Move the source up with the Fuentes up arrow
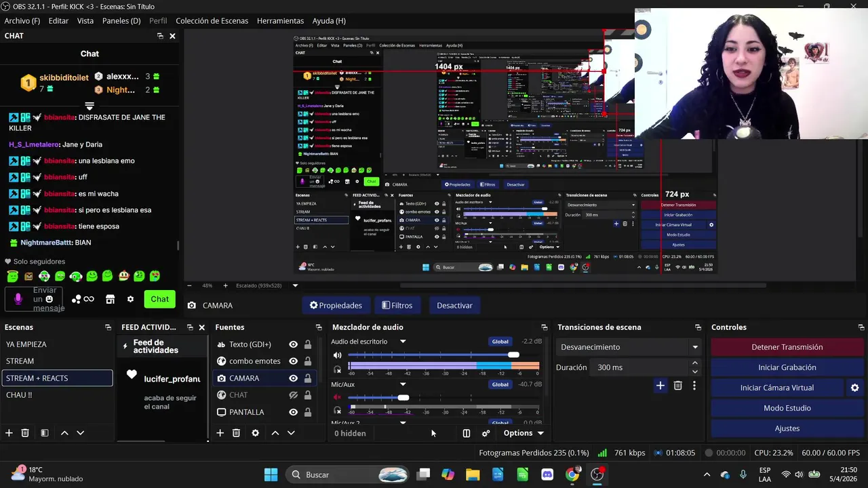Image resolution: width=868 pixels, height=488 pixels. [x=275, y=433]
